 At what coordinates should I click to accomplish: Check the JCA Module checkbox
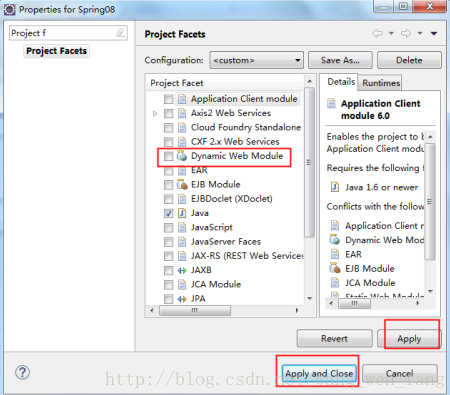point(169,285)
